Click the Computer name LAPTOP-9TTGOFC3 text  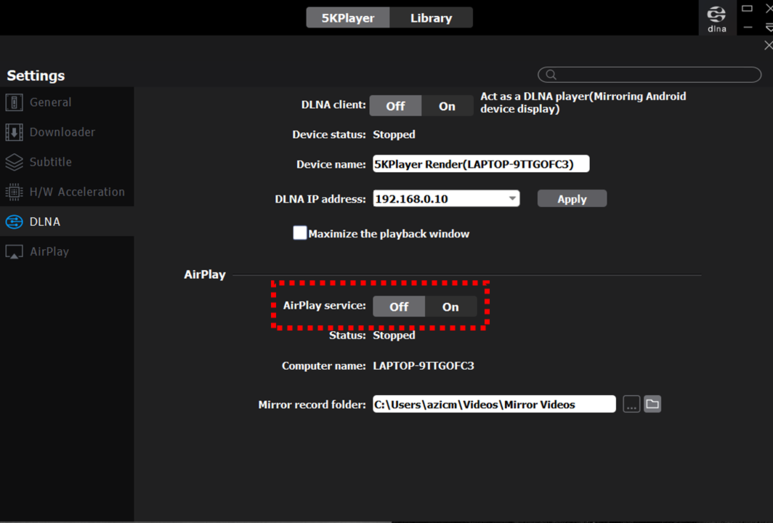point(423,366)
